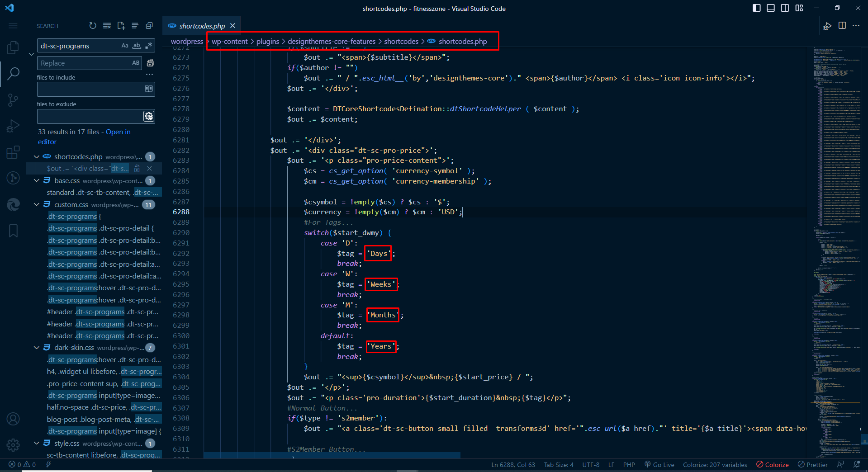The image size is (868, 472).
Task: Collapse the shortcodes.php results group
Action: click(37, 156)
